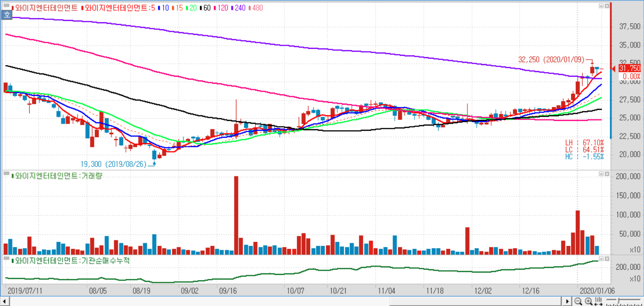Click the 12/02 date axis label
644x306 pixels.
(483, 291)
